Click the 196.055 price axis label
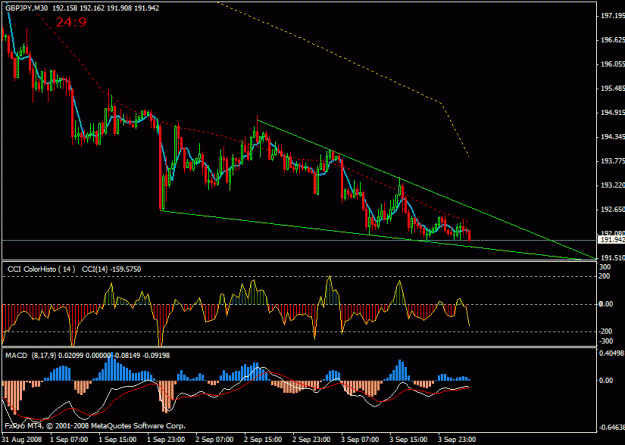The width and height of the screenshot is (625, 445). [x=612, y=64]
